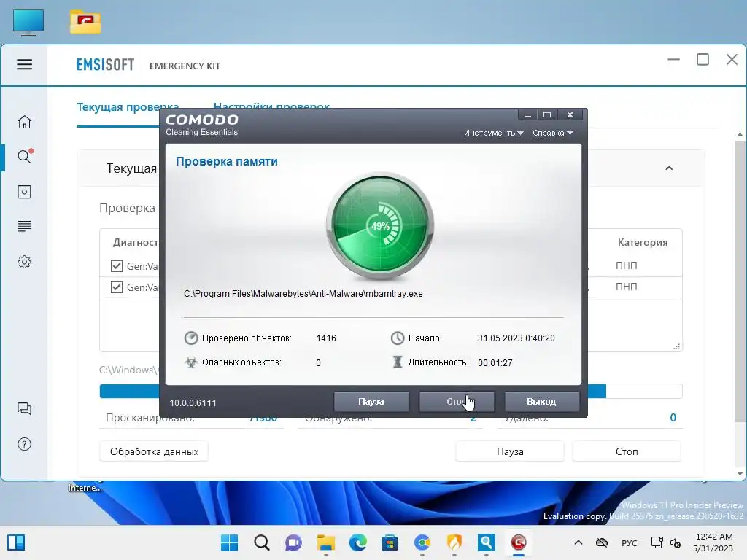The width and height of the screenshot is (747, 560).
Task: Open the РУС language indicator
Action: (629, 542)
